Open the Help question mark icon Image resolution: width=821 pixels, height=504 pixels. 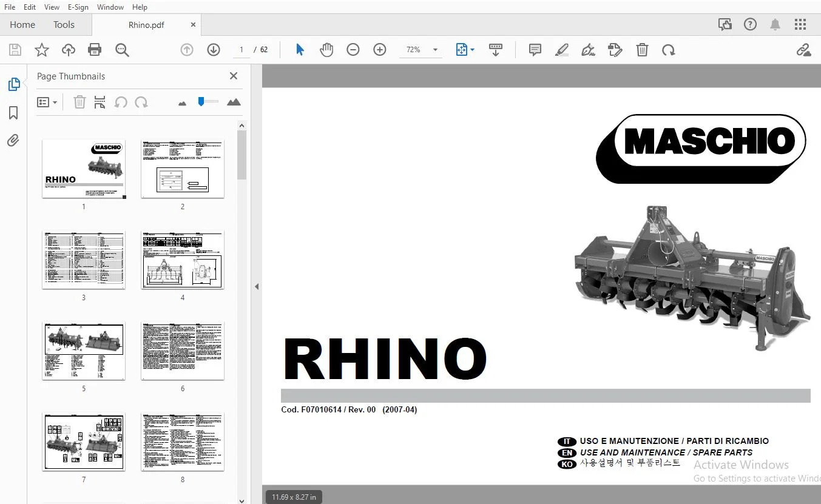[751, 25]
